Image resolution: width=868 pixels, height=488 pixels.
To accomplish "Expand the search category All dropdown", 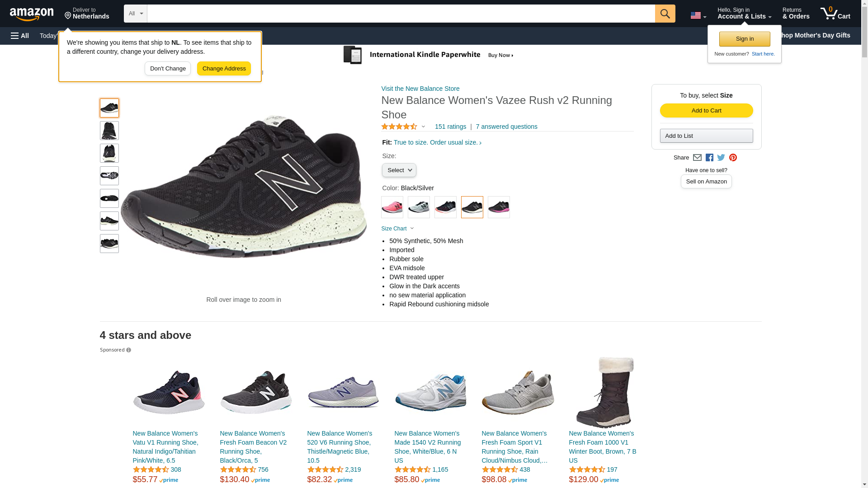I will point(135,14).
